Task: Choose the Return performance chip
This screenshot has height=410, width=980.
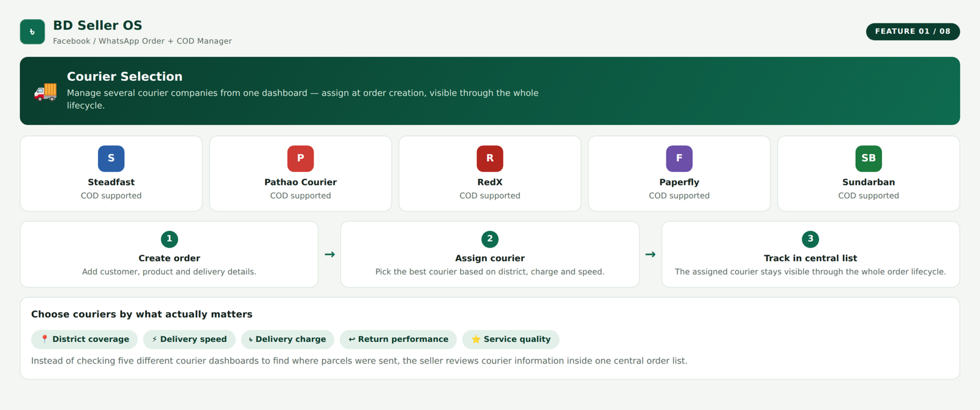Action: pos(398,339)
